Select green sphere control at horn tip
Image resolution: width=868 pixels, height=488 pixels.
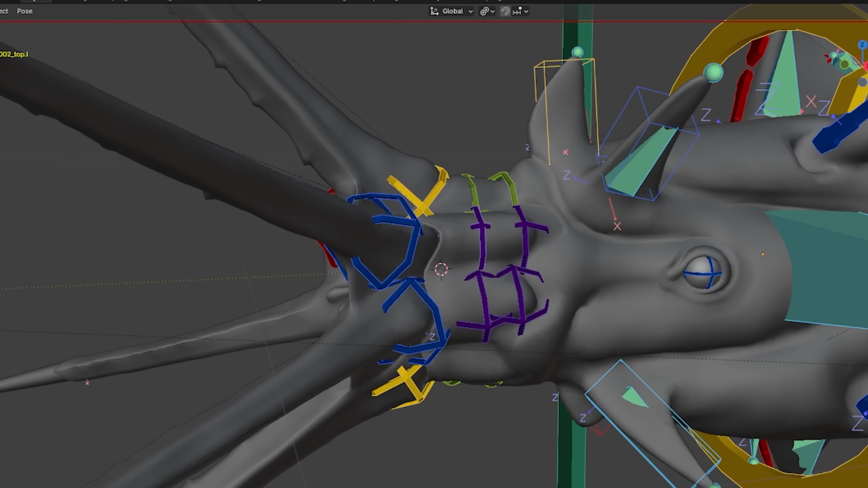coord(713,73)
